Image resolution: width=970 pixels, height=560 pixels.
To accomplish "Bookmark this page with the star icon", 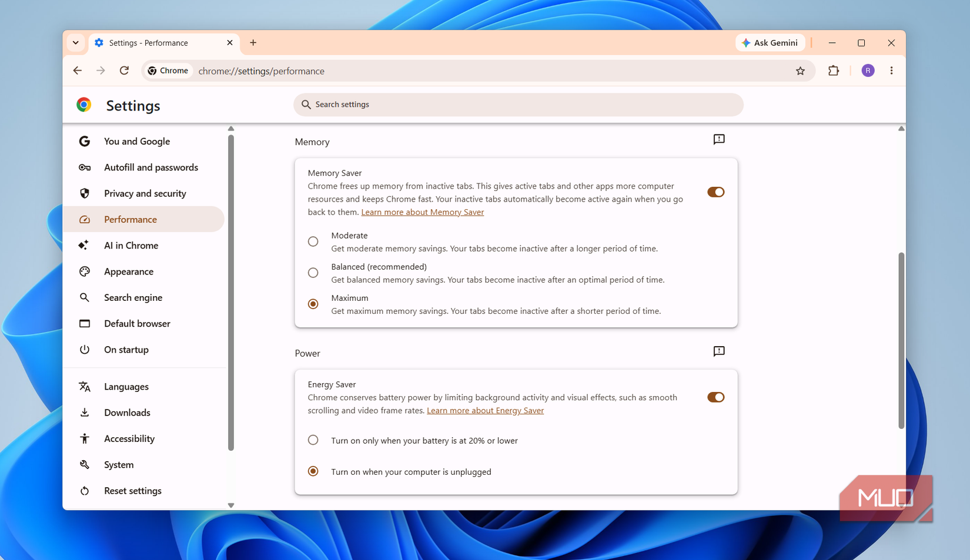I will pos(800,71).
